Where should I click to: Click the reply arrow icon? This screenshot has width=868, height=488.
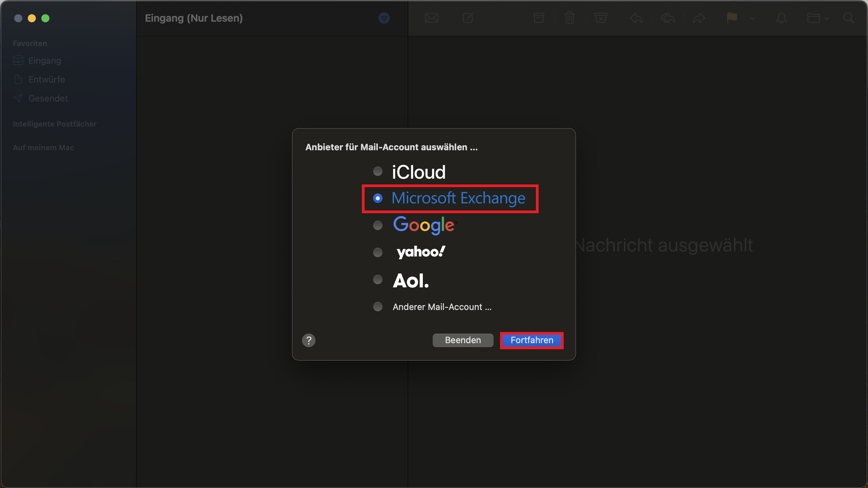tap(636, 18)
